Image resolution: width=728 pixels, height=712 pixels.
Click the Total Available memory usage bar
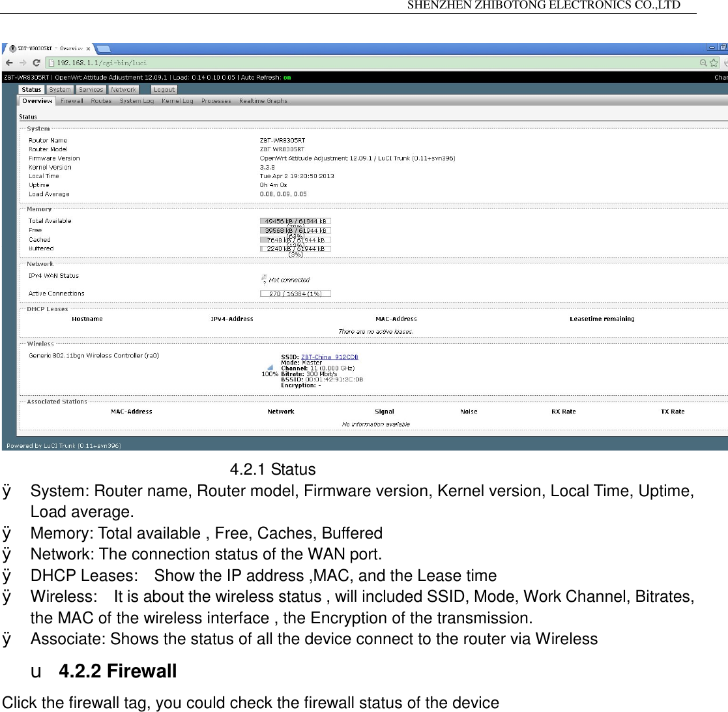[295, 220]
